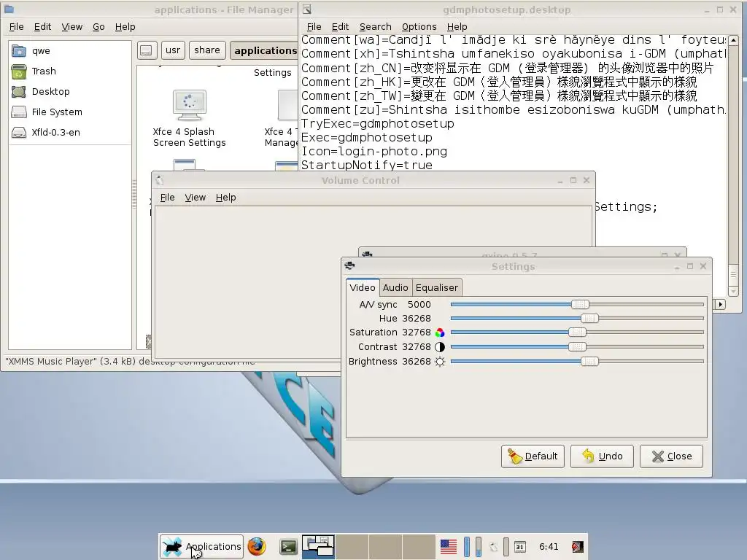Click the Settings window title icon
This screenshot has width=747, height=560.
[x=349, y=265]
